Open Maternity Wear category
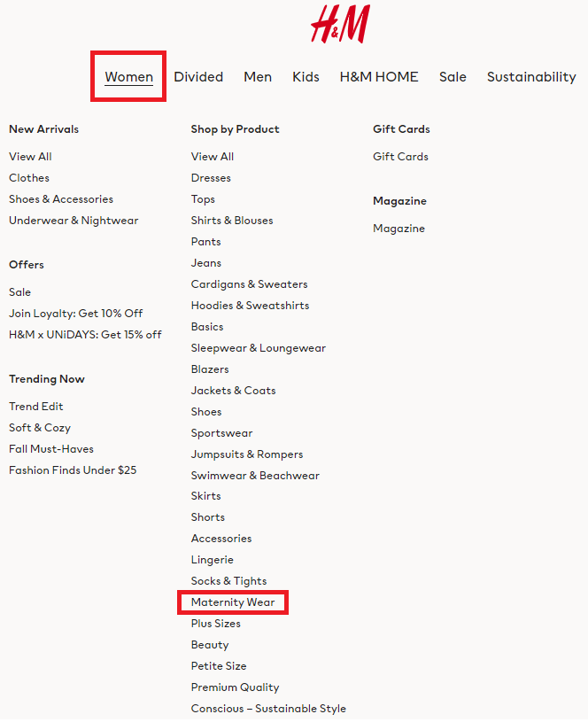 pyautogui.click(x=233, y=602)
